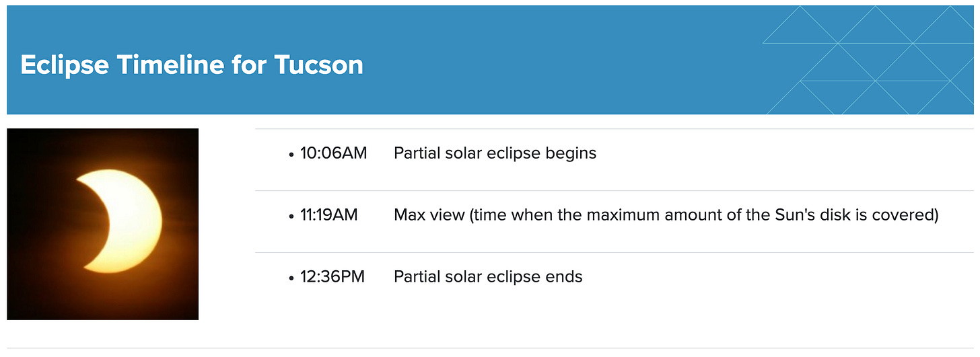Viewport: 980px width, 357px height.
Task: Click the 10:06AM time entry
Action: pyautogui.click(x=334, y=153)
